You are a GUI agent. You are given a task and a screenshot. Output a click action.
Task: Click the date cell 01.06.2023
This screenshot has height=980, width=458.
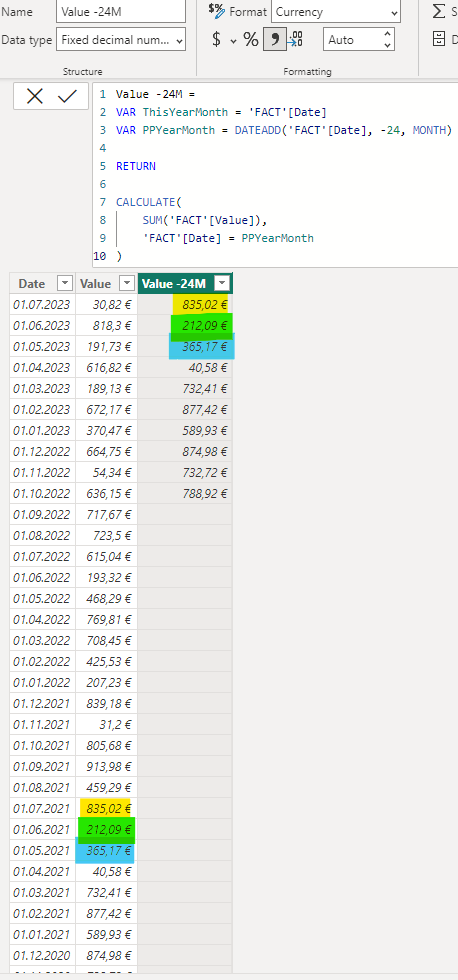(42, 326)
